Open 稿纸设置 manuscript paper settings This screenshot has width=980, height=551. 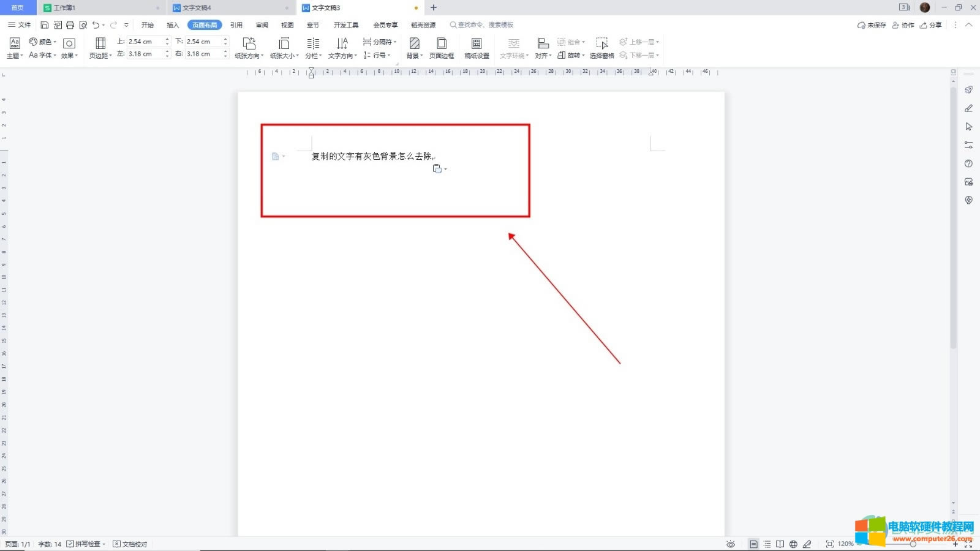pos(477,47)
